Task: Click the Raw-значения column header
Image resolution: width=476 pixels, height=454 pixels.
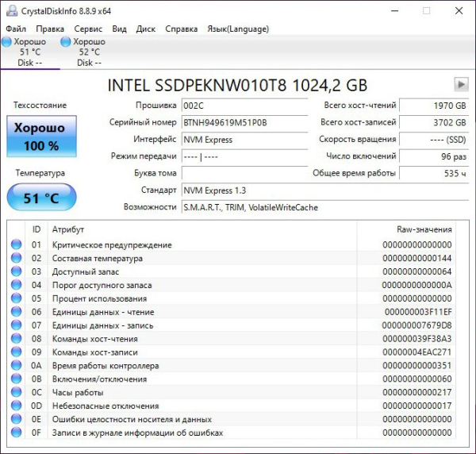Action: pyautogui.click(x=406, y=229)
